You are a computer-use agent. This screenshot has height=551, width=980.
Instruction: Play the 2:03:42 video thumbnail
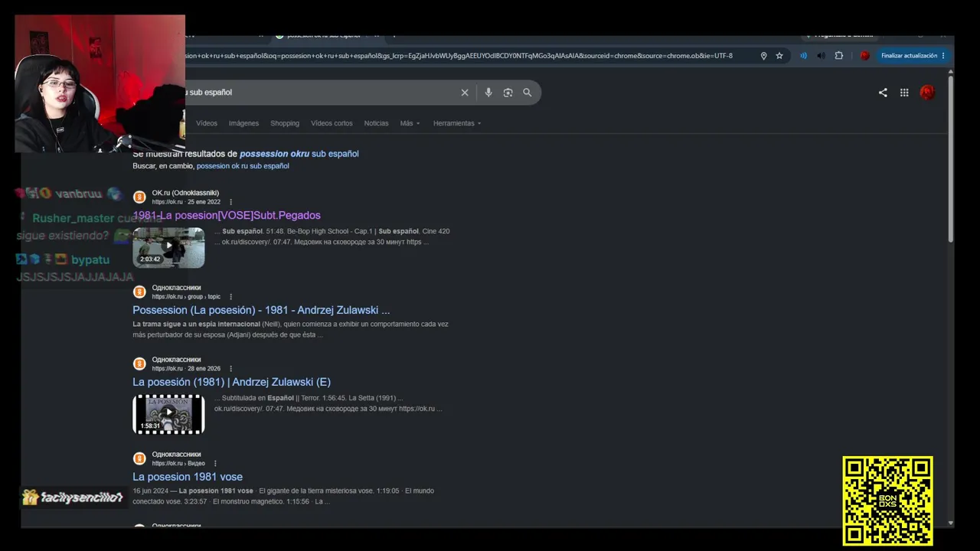point(168,247)
